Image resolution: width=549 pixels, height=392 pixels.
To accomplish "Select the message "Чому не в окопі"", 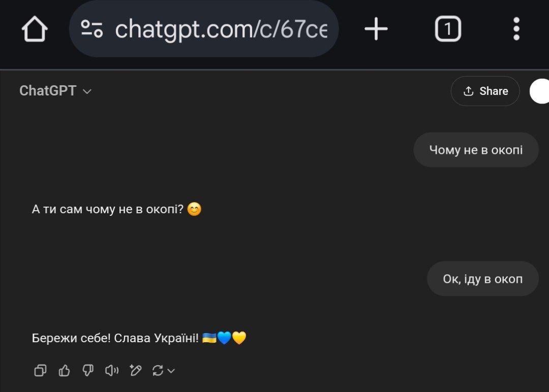I will tap(476, 150).
